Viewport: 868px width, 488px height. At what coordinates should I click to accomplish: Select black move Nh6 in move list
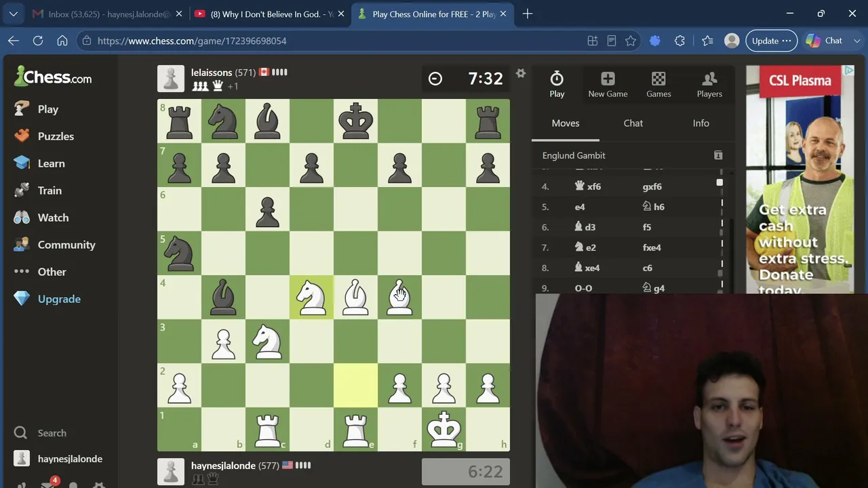(654, 207)
